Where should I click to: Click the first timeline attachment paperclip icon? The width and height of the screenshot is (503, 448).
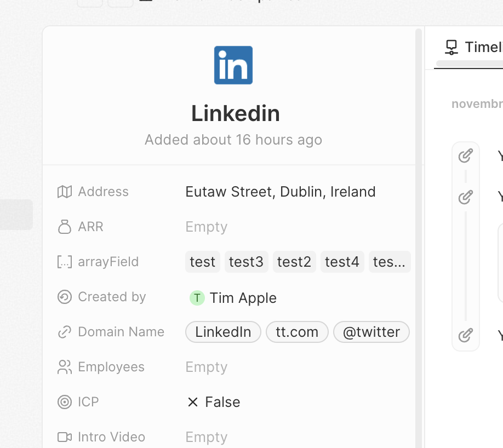(x=465, y=156)
